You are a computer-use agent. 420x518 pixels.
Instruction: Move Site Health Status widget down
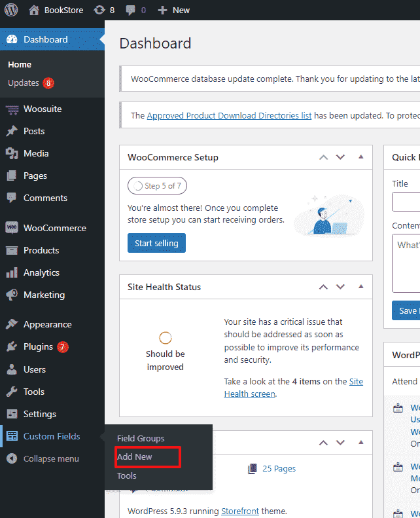coord(340,287)
